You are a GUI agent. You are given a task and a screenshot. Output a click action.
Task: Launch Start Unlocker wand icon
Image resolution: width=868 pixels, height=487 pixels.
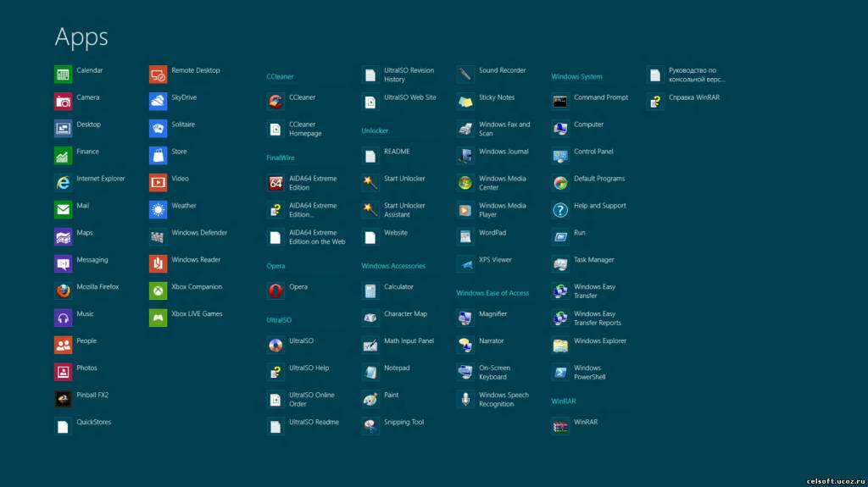pyautogui.click(x=370, y=183)
